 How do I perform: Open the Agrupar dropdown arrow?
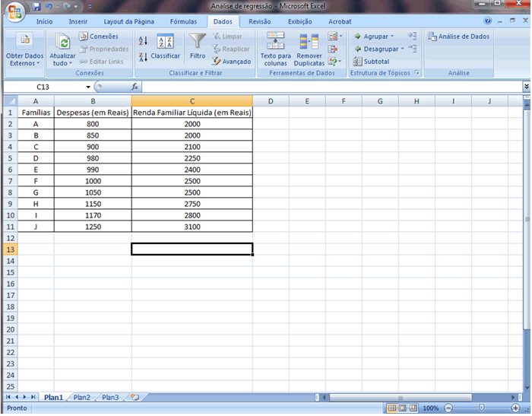(392, 37)
